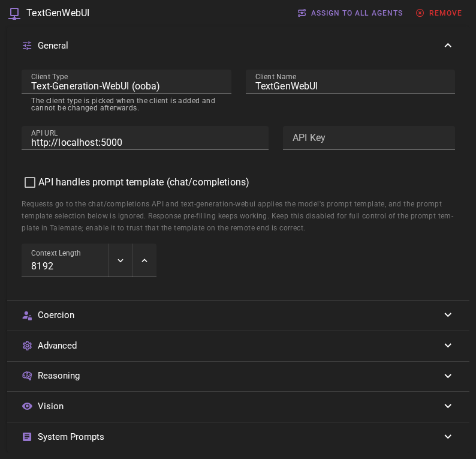Click the 'API handles prompt template' label
This screenshot has width=476, height=459.
[144, 182]
